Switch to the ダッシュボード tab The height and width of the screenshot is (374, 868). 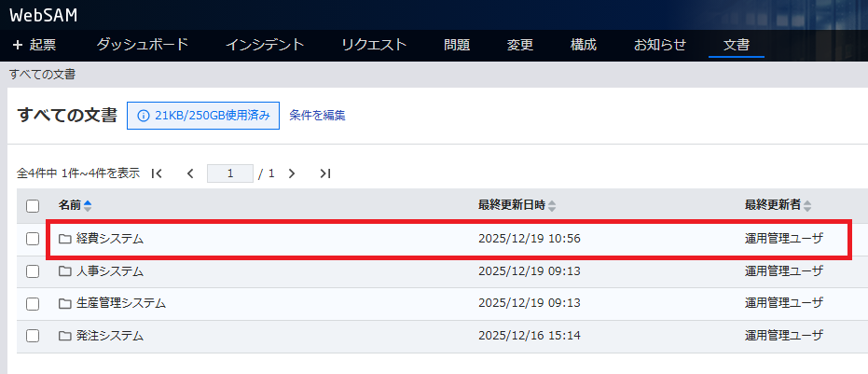point(143,45)
